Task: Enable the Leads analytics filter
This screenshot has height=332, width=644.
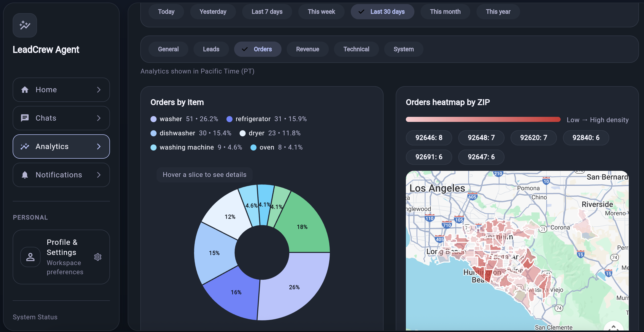Action: pyautogui.click(x=211, y=49)
